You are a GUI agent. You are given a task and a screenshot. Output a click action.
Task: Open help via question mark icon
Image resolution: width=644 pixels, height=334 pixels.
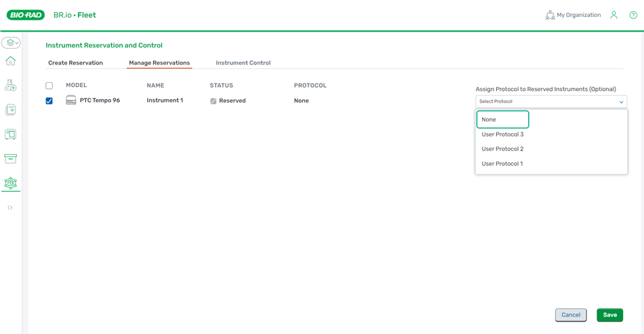coord(633,15)
